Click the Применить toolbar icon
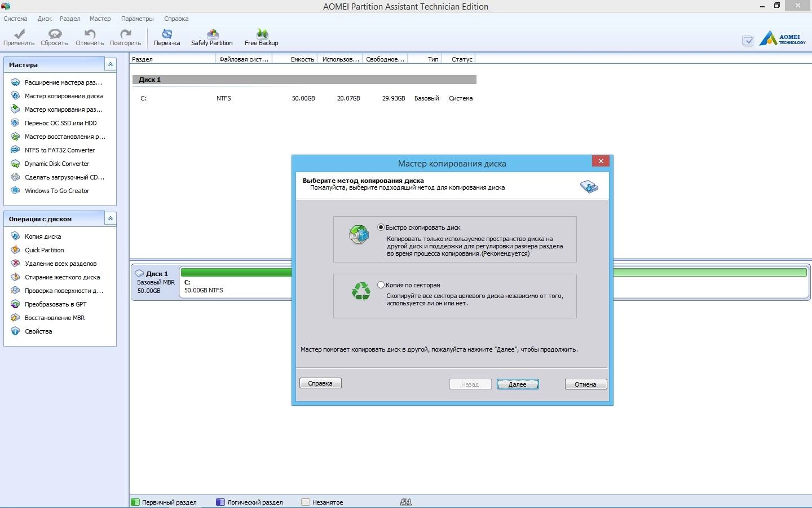 click(x=19, y=37)
